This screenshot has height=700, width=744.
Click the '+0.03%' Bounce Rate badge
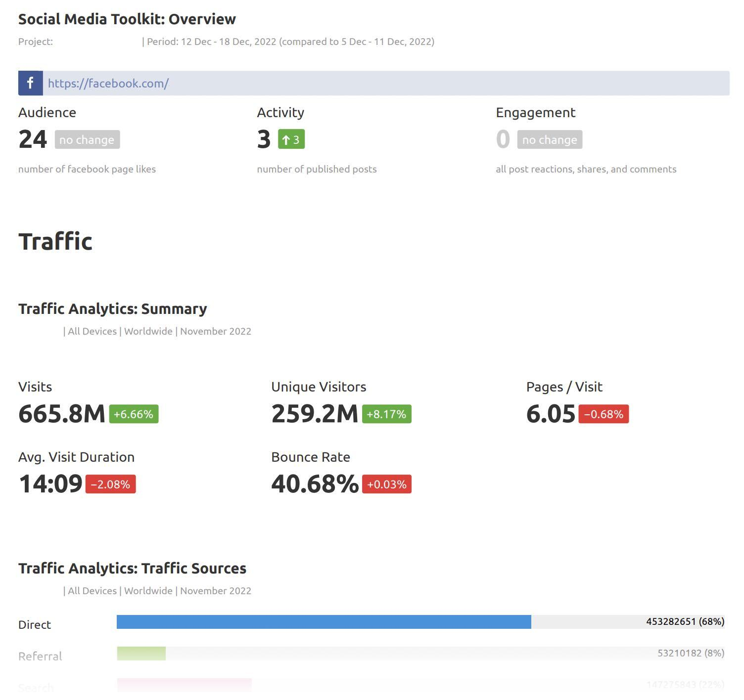[x=387, y=485]
